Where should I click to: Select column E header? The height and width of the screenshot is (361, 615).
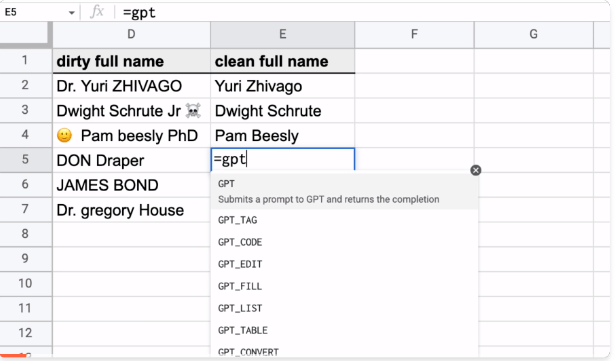tap(282, 35)
